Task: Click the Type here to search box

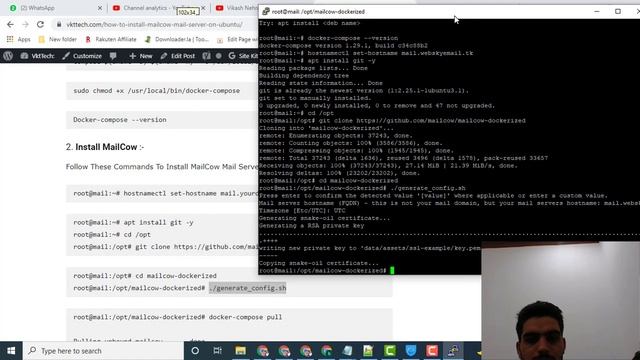Action: point(103,351)
